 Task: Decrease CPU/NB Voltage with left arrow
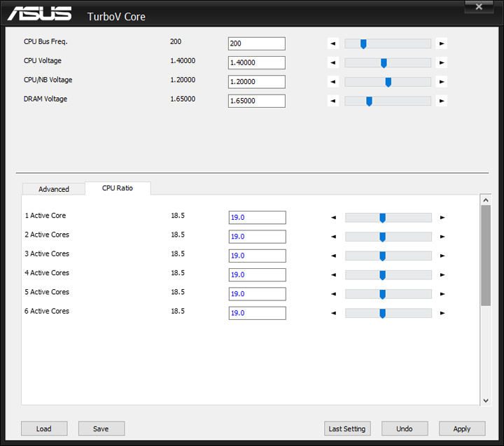(x=333, y=82)
